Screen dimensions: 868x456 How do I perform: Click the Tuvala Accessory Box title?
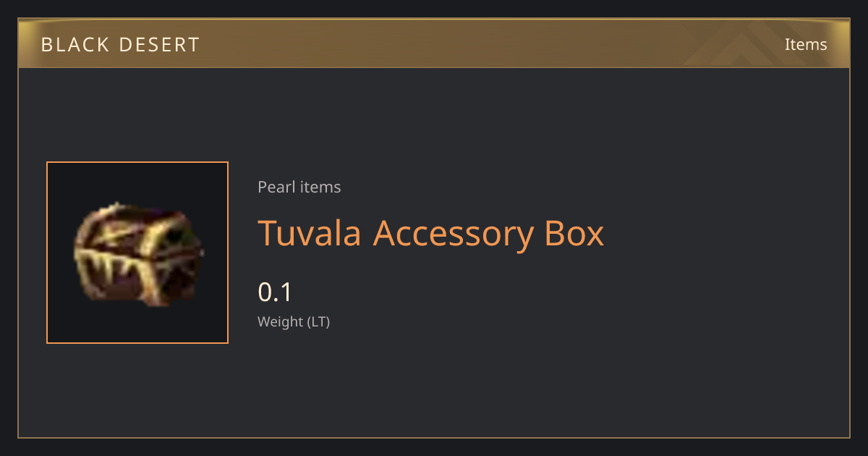(x=431, y=233)
